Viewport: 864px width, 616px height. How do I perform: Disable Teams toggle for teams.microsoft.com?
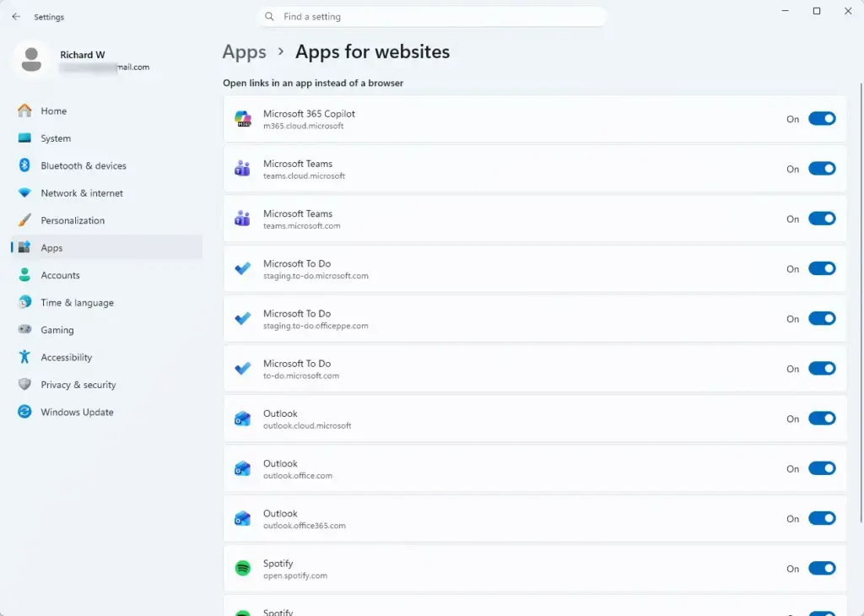pyautogui.click(x=822, y=219)
